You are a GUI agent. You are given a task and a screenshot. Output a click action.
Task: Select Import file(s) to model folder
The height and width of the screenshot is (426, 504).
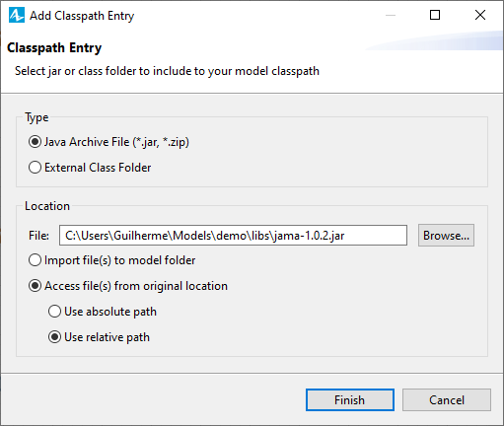pyautogui.click(x=111, y=260)
